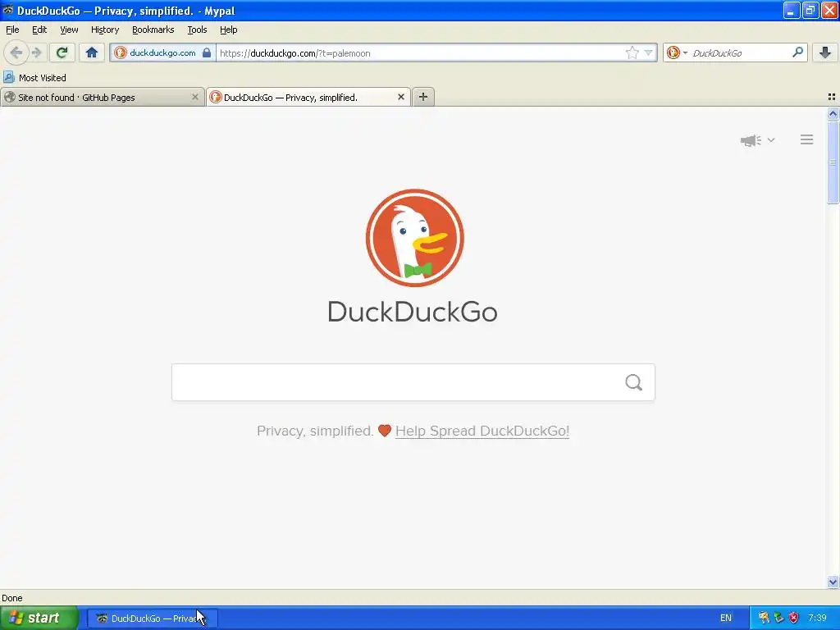Click the search magnifier on the DuckDuckGo page
840x630 pixels.
[634, 382]
